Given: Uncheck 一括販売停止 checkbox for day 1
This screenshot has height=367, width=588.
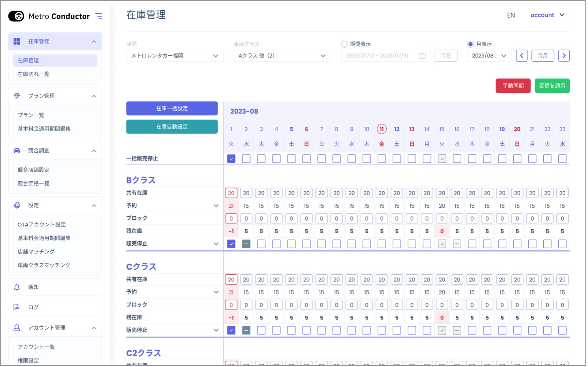Looking at the screenshot, I should [x=232, y=159].
